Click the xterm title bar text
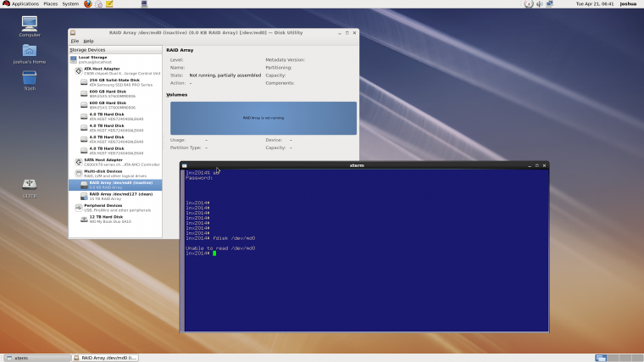This screenshot has height=362, width=644. (x=357, y=165)
